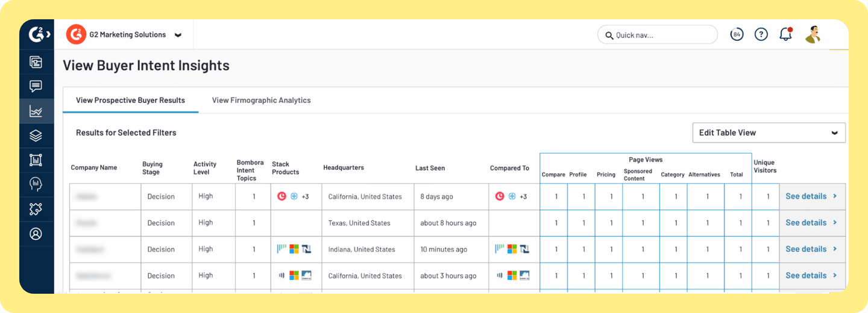Screen dimensions: 868x313
Task: Open the Edit Table View dropdown
Action: pos(769,133)
